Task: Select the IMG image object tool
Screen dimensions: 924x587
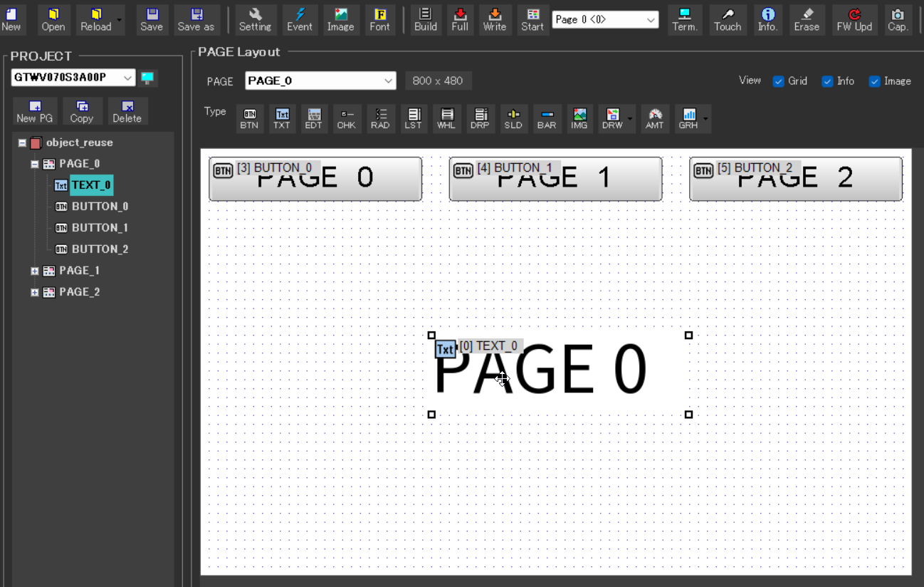Action: click(x=579, y=118)
